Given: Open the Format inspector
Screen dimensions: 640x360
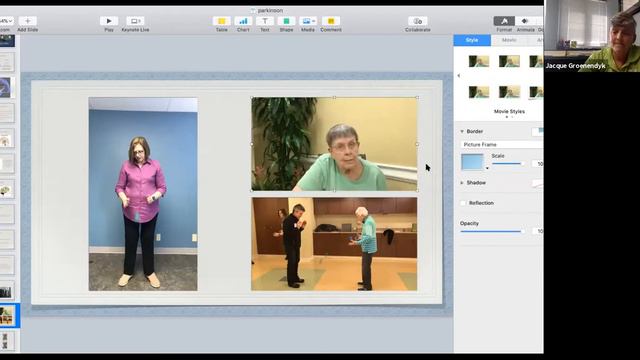Looking at the screenshot, I should [x=504, y=21].
